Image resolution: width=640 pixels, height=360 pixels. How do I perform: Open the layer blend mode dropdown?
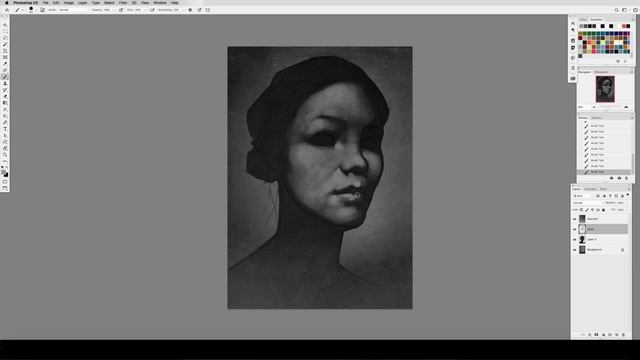tap(588, 203)
